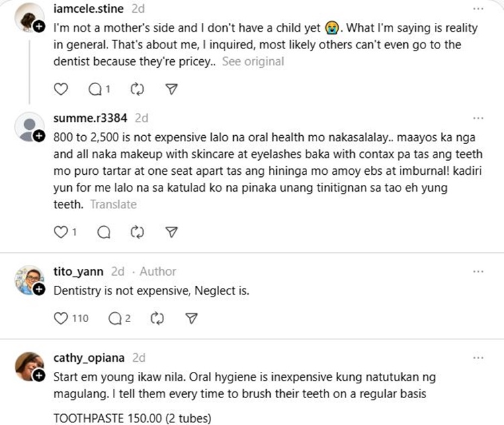Repost tito_yann's "Dentistry is not expensive" comment
This screenshot has width=504, height=425.
[158, 318]
